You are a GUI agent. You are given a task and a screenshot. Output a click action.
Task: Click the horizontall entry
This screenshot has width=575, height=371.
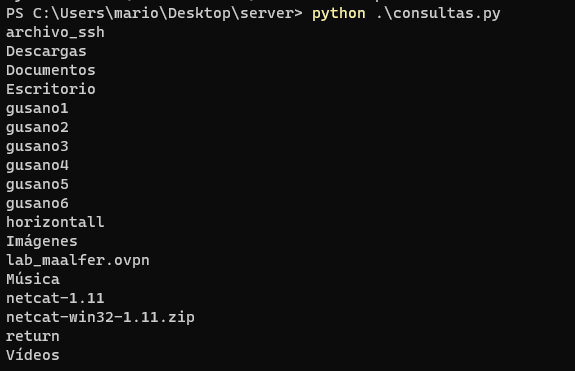(x=55, y=222)
